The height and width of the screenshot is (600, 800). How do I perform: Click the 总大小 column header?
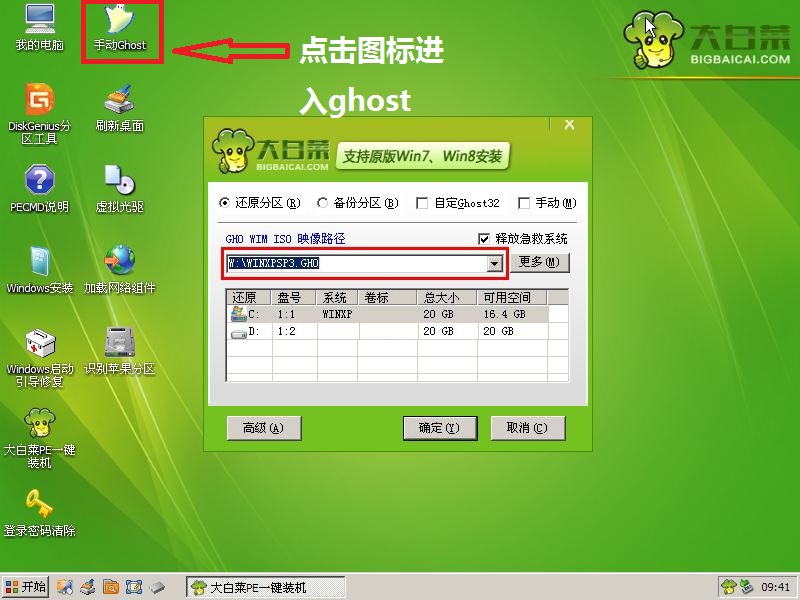pos(447,297)
